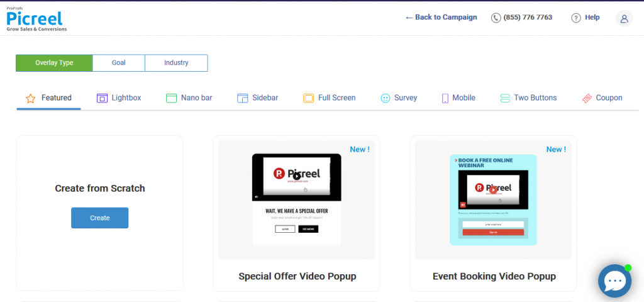The image size is (644, 302).
Task: Switch to the Sidebar tab
Action: click(257, 98)
